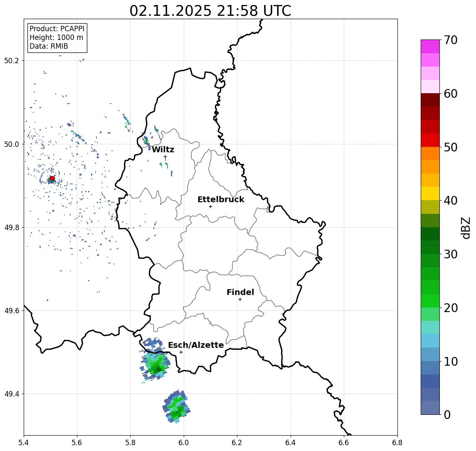The image size is (476, 451).
Task: Click the Findel city label
Action: tap(240, 292)
